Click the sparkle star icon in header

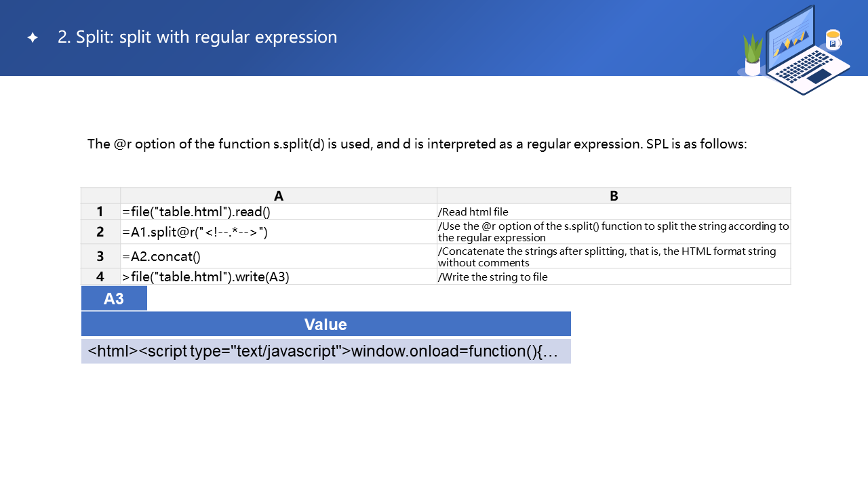pyautogui.click(x=33, y=38)
